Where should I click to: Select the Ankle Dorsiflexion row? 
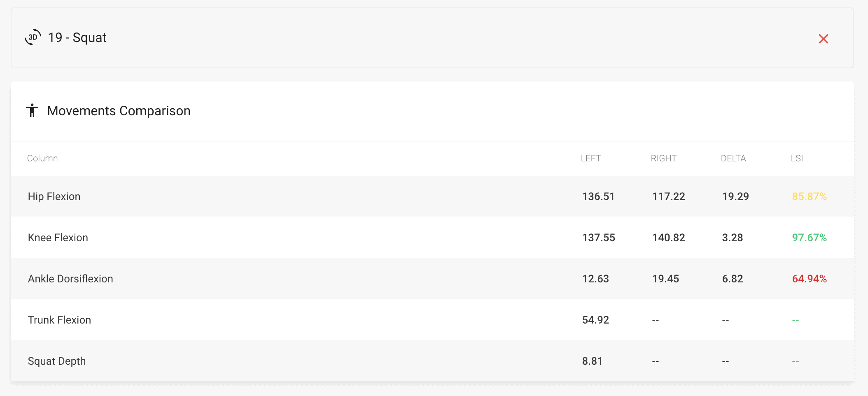[432, 279]
